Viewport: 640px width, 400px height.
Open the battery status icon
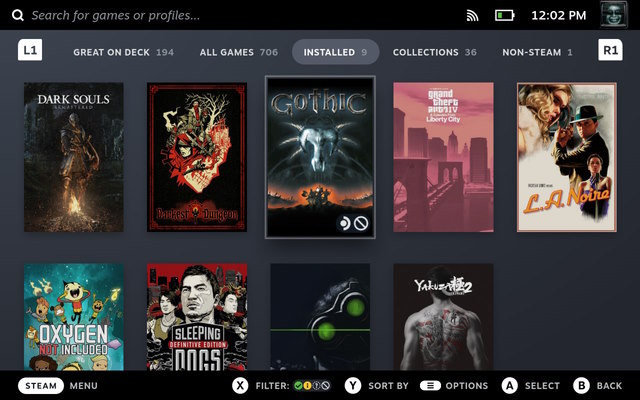(x=504, y=16)
